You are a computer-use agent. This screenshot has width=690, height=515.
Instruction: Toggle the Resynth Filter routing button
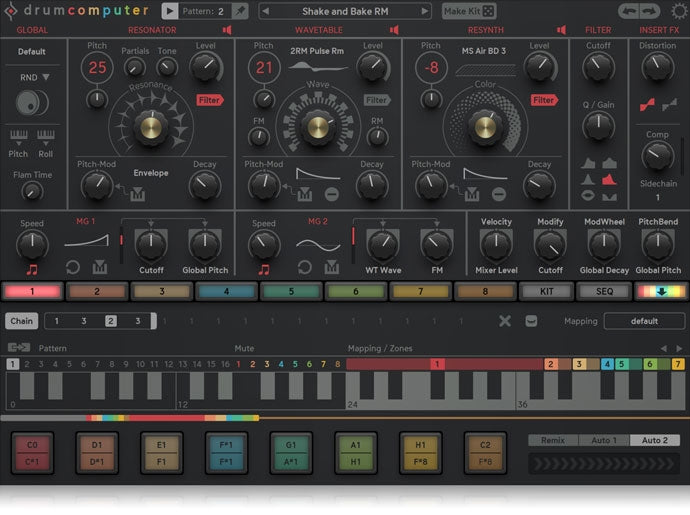click(544, 100)
